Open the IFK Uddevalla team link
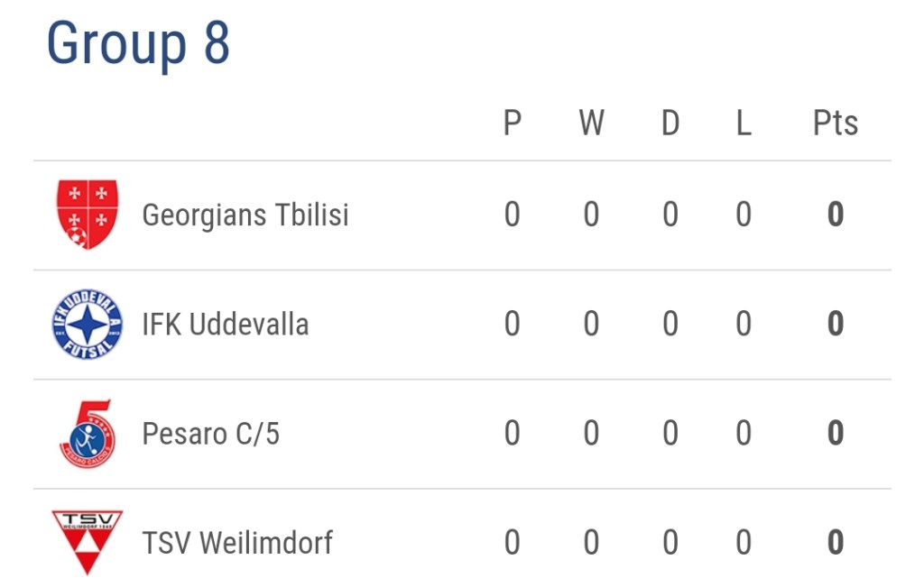 pyautogui.click(x=226, y=325)
